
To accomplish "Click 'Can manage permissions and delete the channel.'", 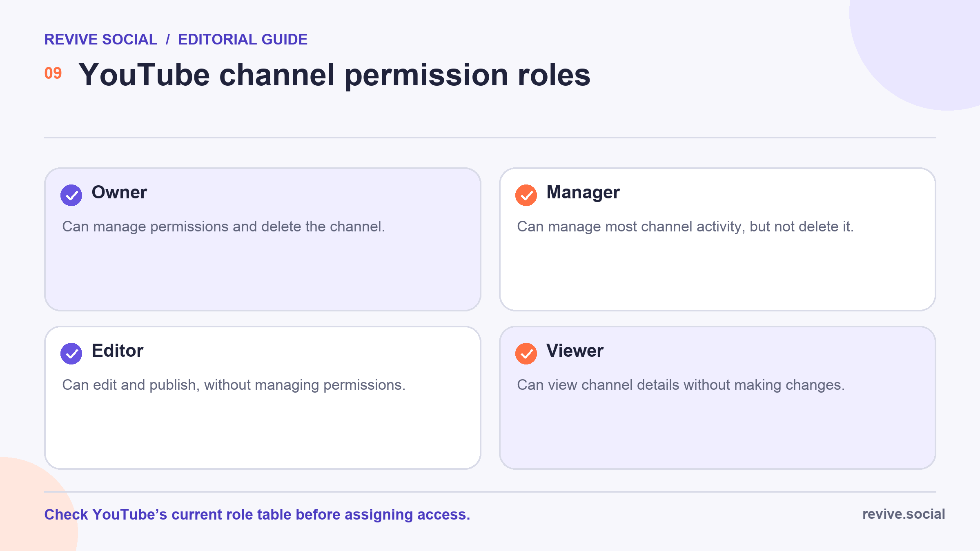I will 224,227.
